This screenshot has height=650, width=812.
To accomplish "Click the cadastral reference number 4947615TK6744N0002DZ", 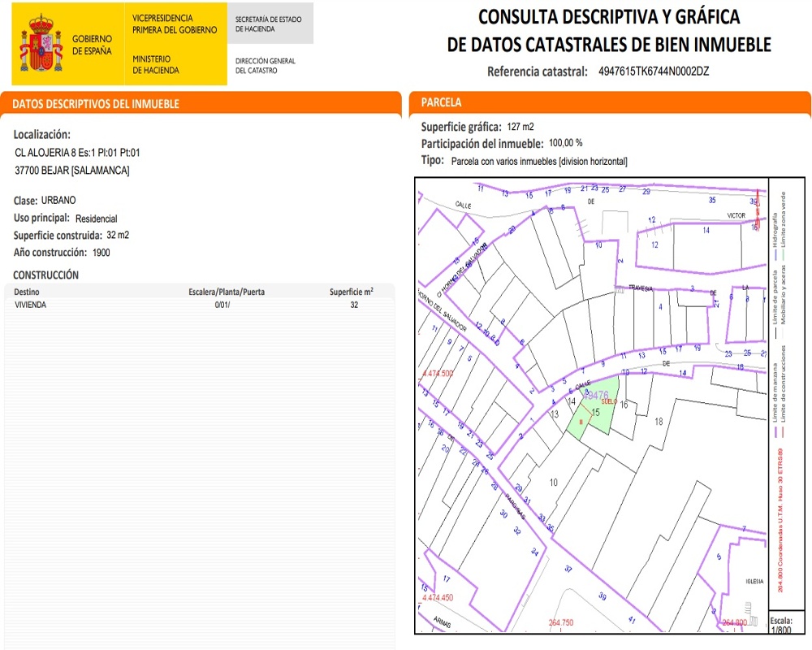I will [x=653, y=71].
